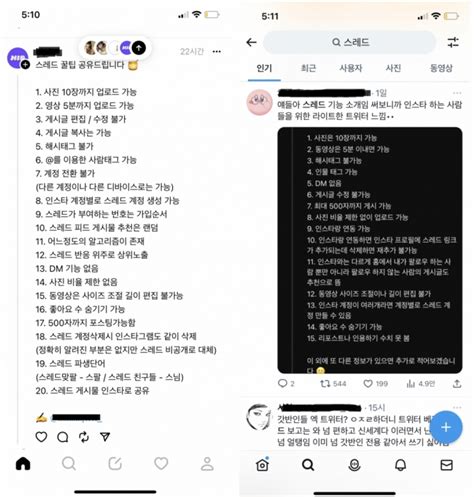Repost the Threads post using the arrows icon
474x497 pixels.
click(x=84, y=437)
